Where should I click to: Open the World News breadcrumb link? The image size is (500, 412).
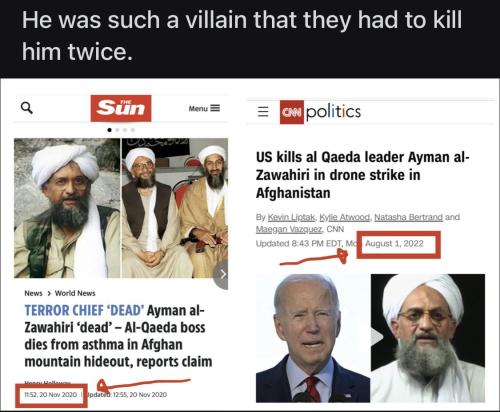(x=75, y=293)
